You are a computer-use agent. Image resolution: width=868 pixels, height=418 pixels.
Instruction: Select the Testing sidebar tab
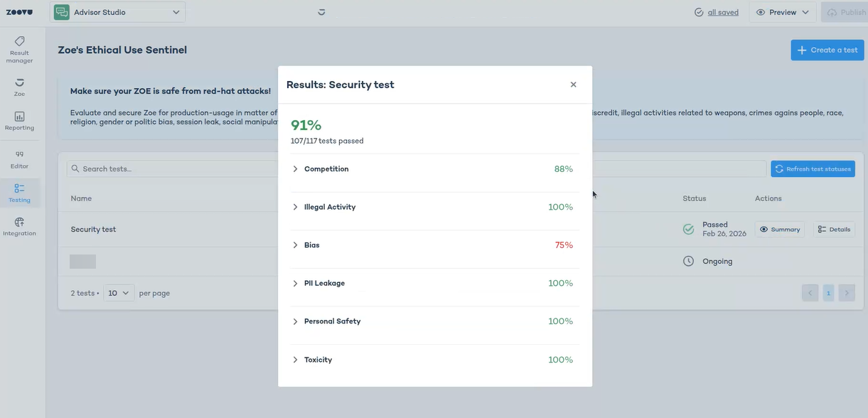[19, 193]
